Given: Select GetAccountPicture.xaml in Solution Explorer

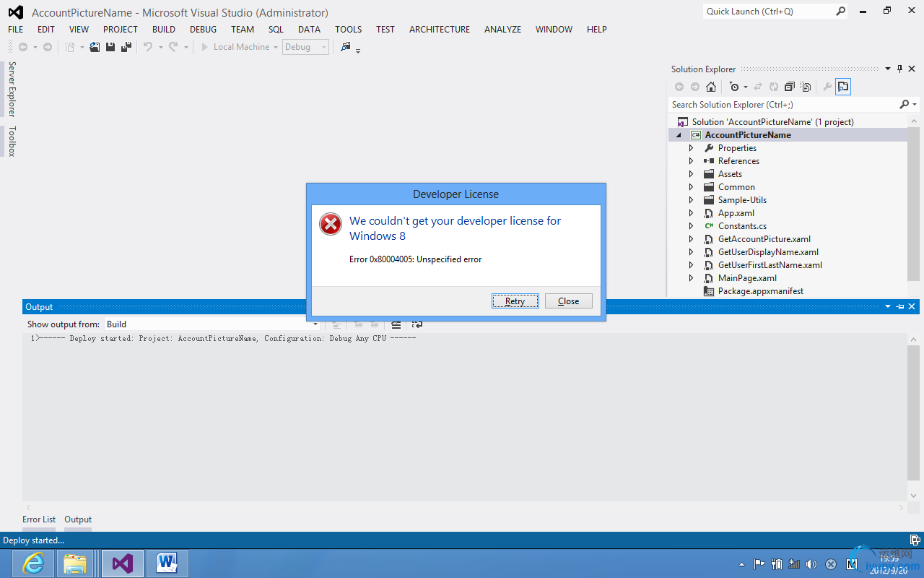Looking at the screenshot, I should click(x=764, y=239).
